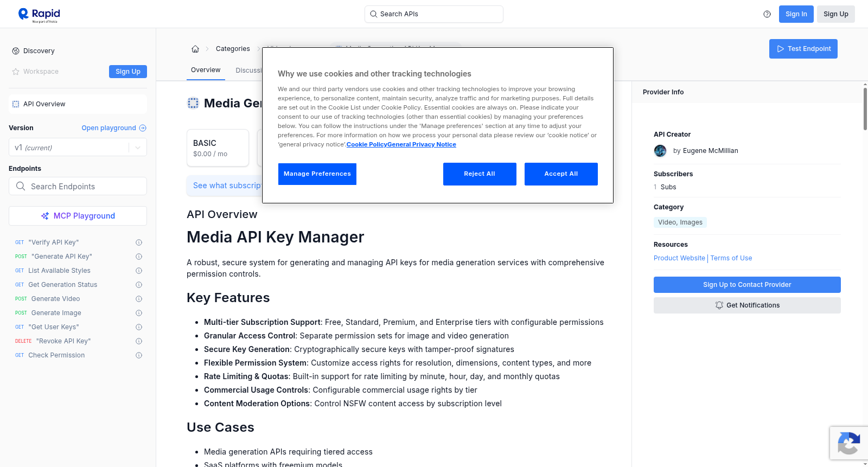The image size is (868, 467).
Task: Click Get Notifications button
Action: 747,305
